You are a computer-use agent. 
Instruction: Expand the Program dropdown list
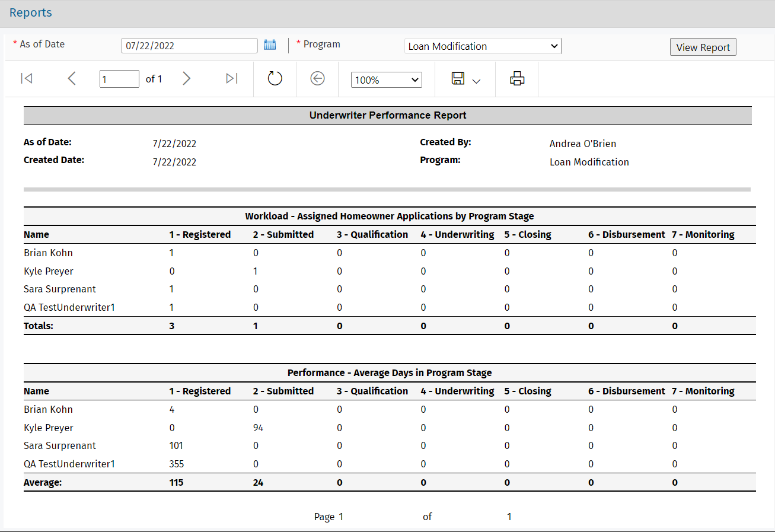click(483, 46)
